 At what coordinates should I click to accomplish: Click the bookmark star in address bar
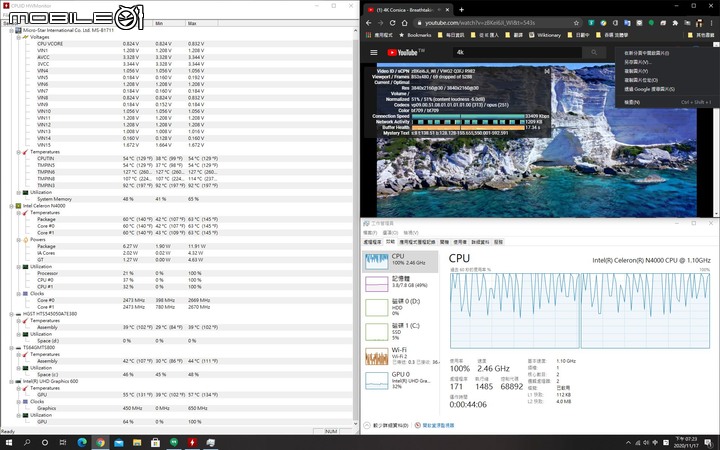576,22
